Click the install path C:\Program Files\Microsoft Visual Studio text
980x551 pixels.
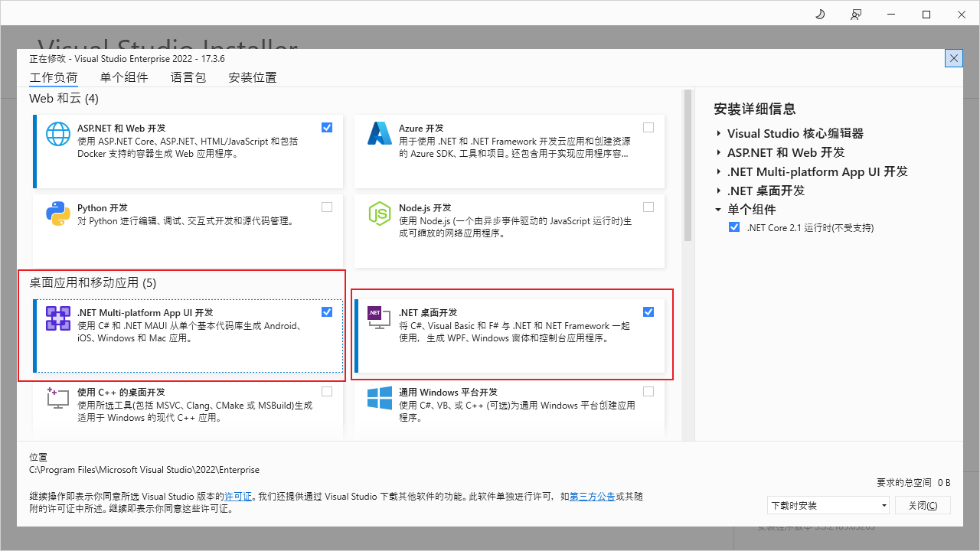coord(144,470)
